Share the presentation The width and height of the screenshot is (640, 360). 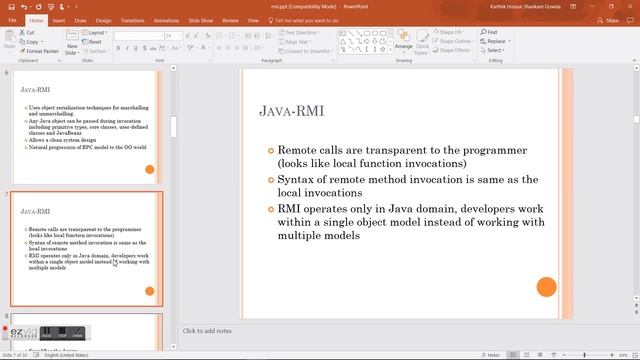coord(608,20)
